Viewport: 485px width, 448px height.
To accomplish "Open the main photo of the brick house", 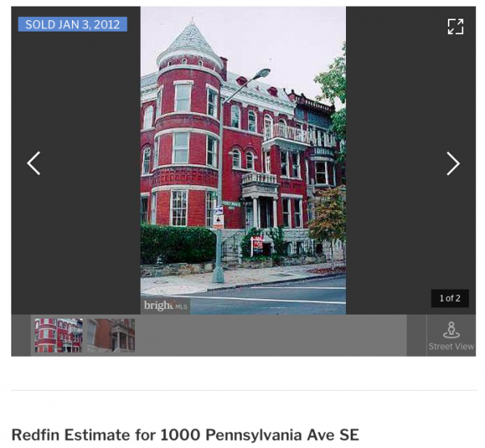I will tap(243, 160).
